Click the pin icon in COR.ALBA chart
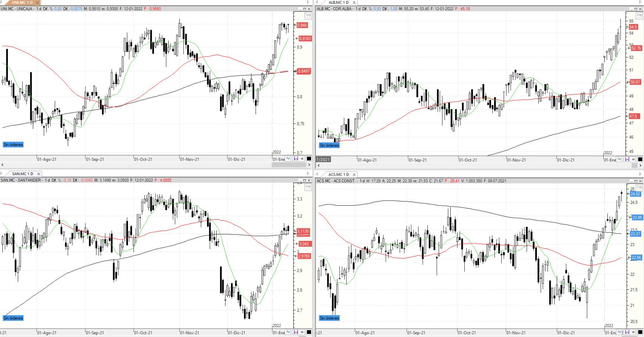The height and width of the screenshot is (337, 644). (633, 159)
